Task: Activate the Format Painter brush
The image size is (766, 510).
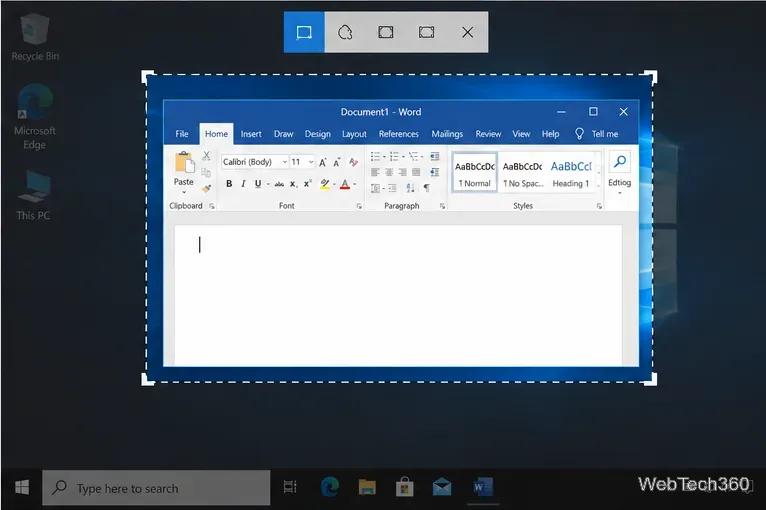Action: (x=206, y=188)
